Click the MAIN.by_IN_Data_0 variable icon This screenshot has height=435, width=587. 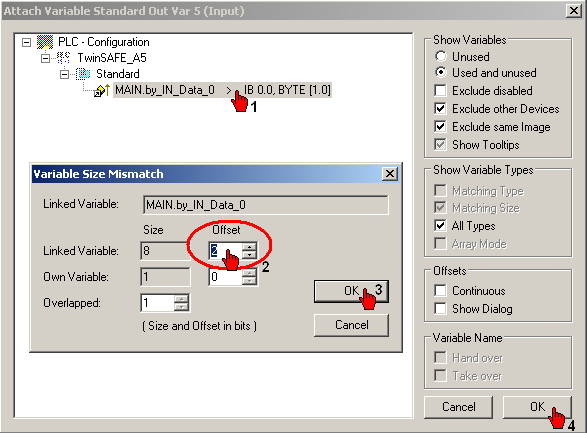[102, 90]
